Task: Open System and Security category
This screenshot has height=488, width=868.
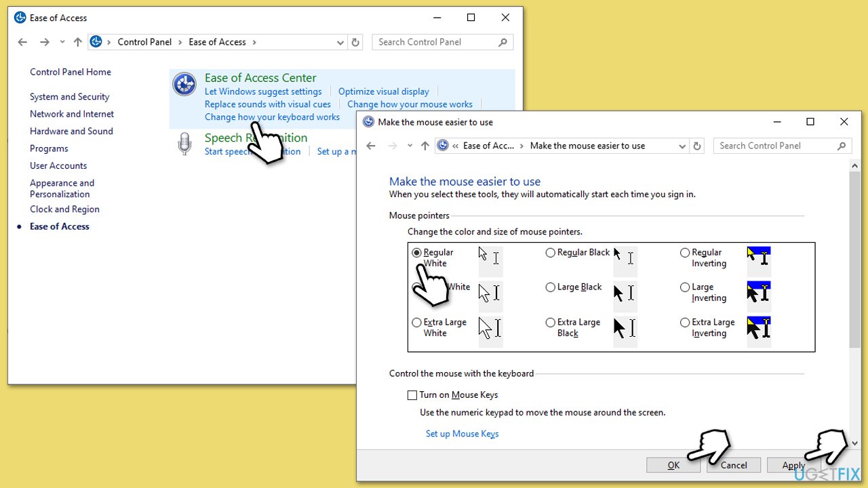Action: (x=69, y=97)
